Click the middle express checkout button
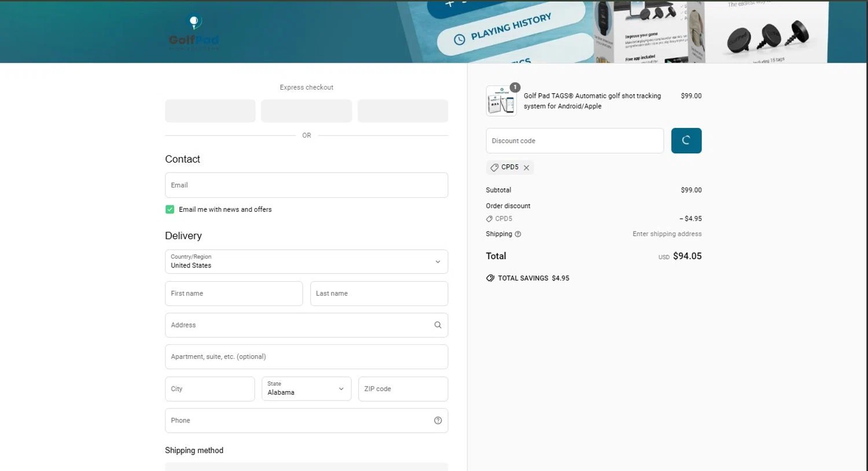868x471 pixels. [x=306, y=111]
